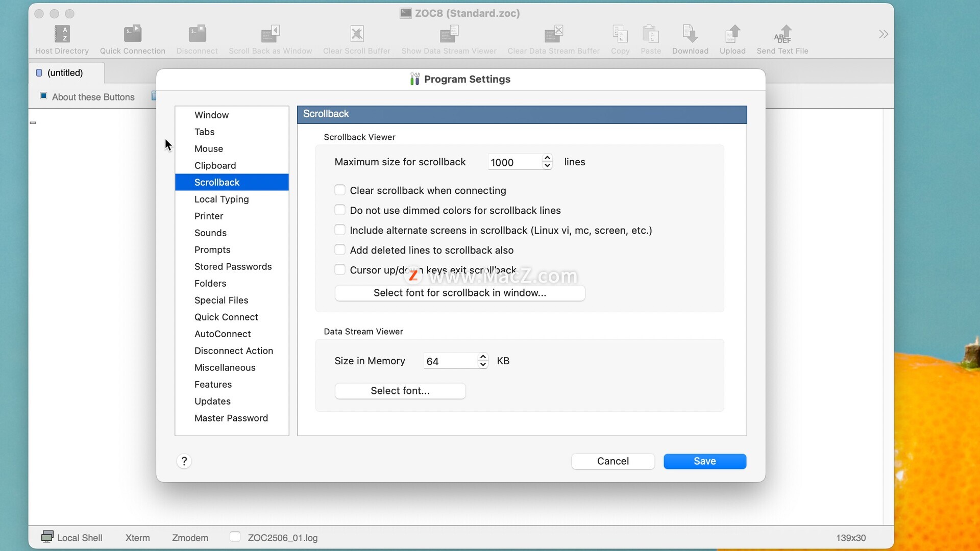Open the Stored Passwords category
Viewport: 980px width, 551px height.
(232, 266)
